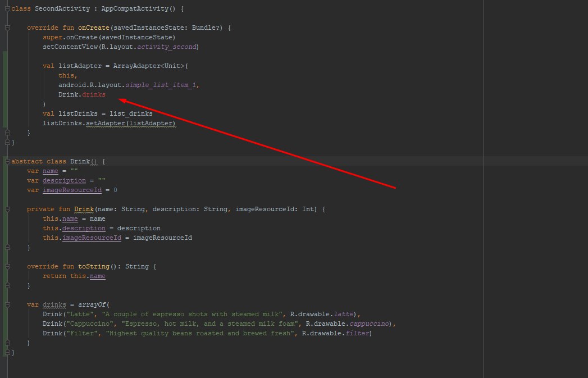Image resolution: width=588 pixels, height=378 pixels.
Task: Click 'private' keyword of fun Drink
Action: point(40,210)
